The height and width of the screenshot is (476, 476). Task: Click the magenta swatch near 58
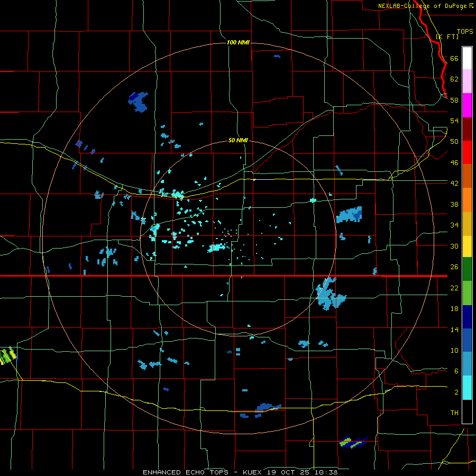[467, 105]
